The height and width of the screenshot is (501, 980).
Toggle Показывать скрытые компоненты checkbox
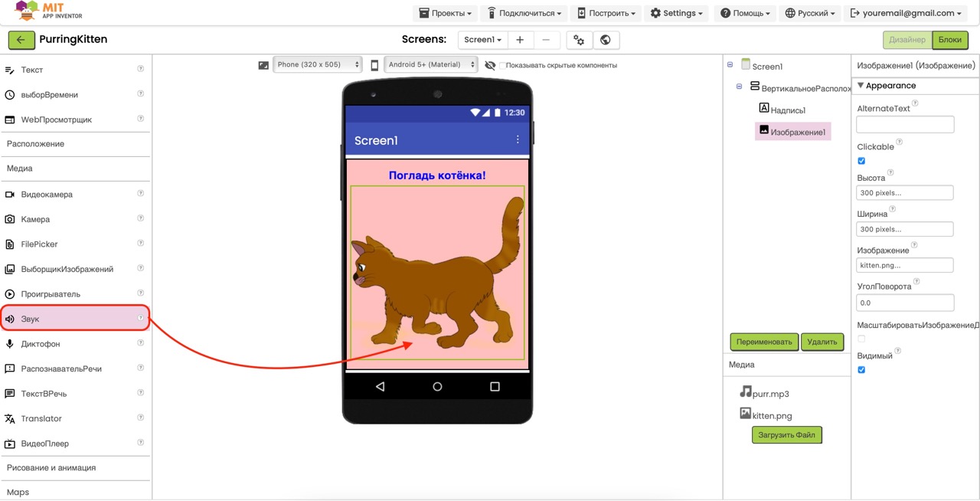tap(501, 66)
